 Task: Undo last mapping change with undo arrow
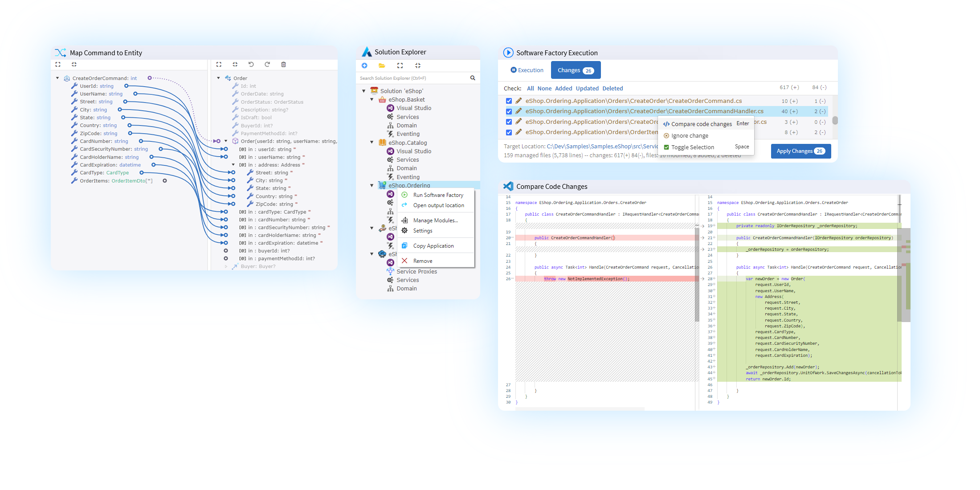tap(251, 64)
